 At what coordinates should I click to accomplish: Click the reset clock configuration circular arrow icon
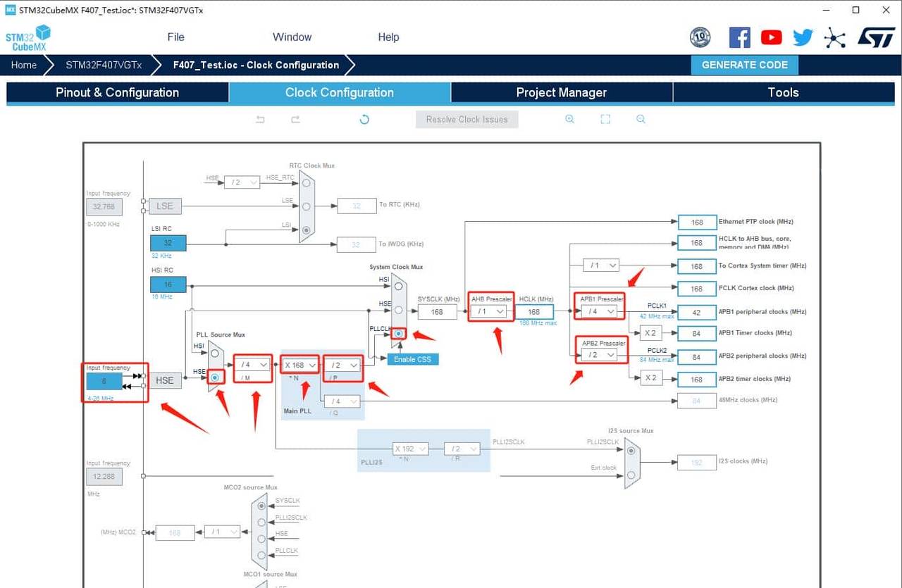tap(364, 119)
